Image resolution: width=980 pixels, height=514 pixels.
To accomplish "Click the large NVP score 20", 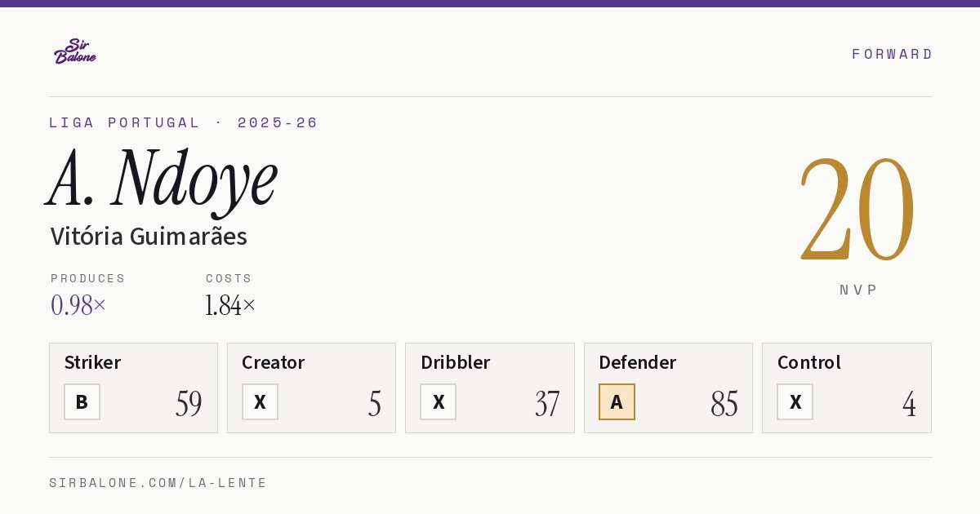I will click(857, 208).
